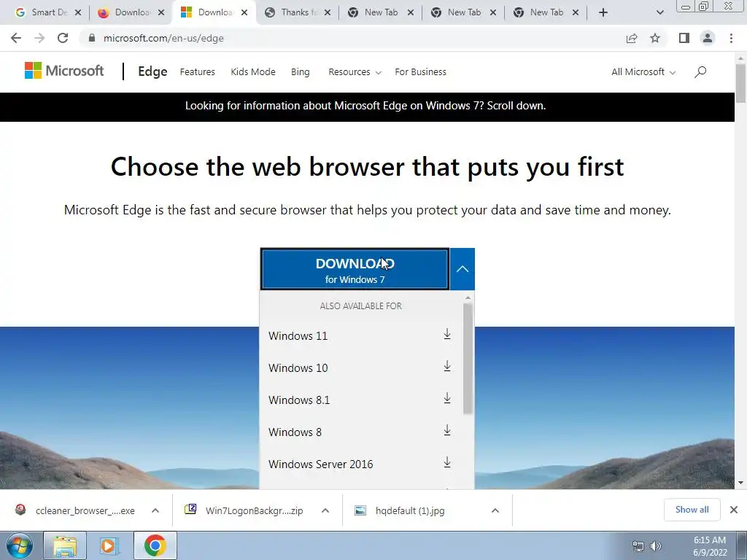The width and height of the screenshot is (747, 560).
Task: Expand options for Win7LogonBackgr zip download
Action: [325, 510]
